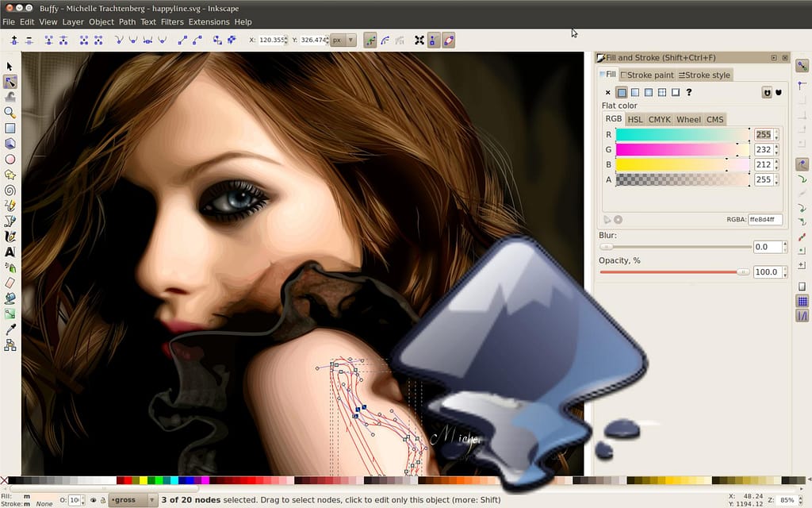Pick the Spiral drawing tool

tap(10, 190)
